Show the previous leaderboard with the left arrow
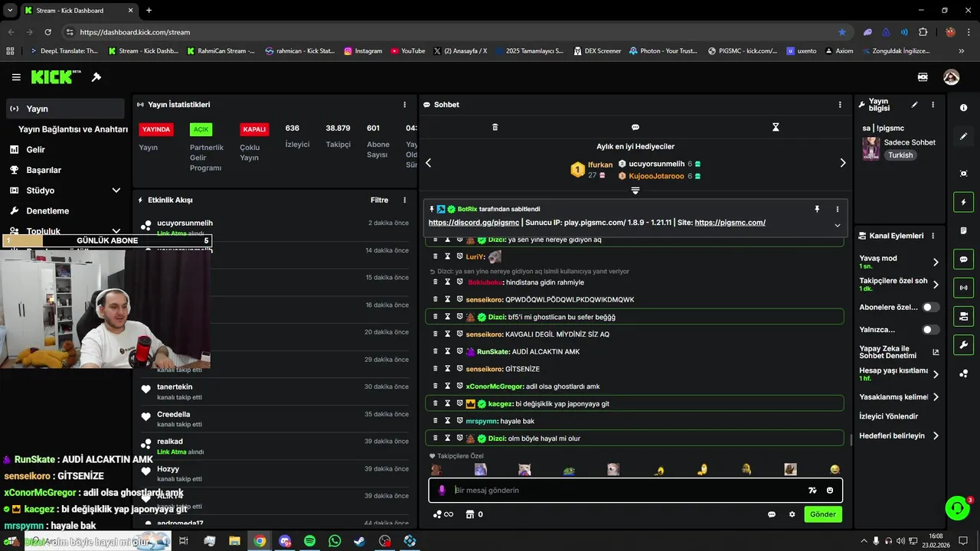980x551 pixels. tap(428, 163)
